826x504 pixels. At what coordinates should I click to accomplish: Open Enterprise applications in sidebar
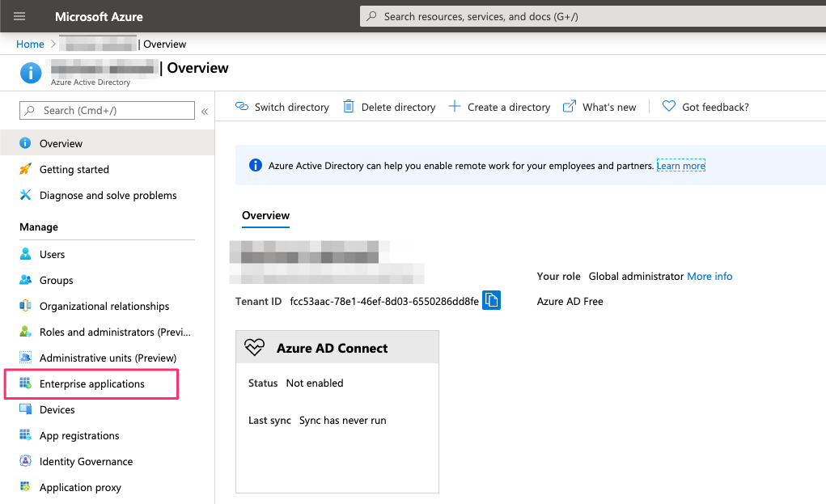coord(91,383)
